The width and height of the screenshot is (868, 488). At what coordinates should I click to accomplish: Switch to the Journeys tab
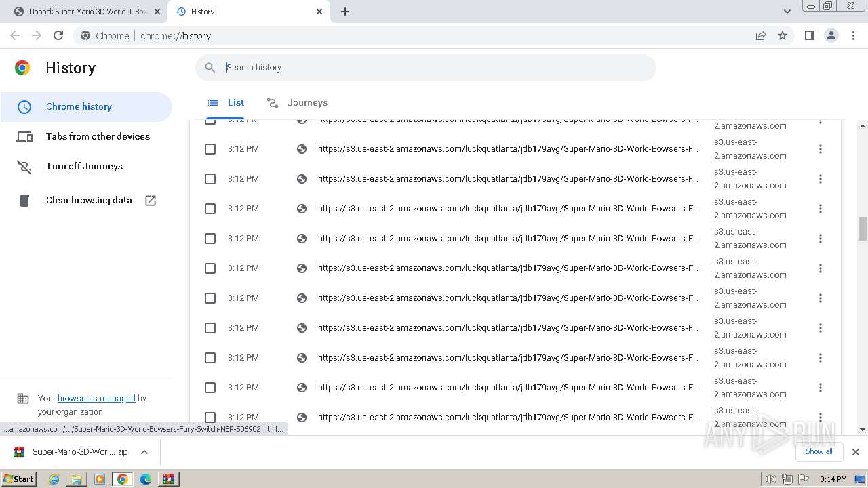click(x=297, y=103)
